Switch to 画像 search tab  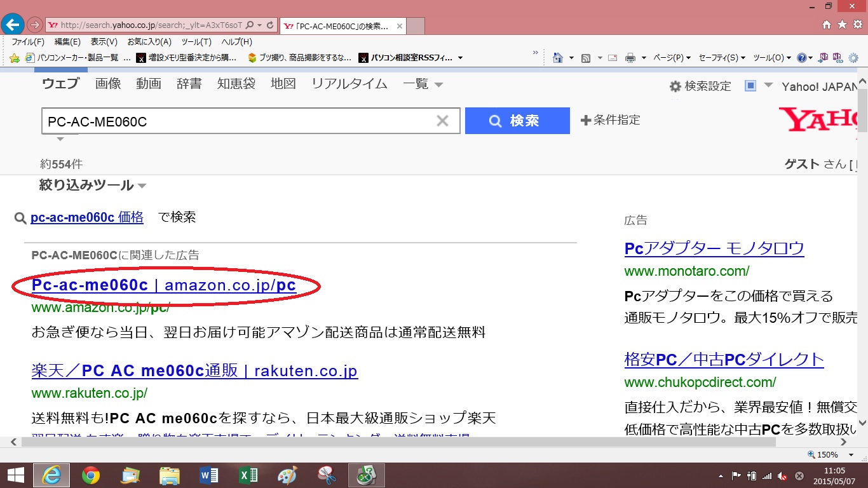pos(108,84)
